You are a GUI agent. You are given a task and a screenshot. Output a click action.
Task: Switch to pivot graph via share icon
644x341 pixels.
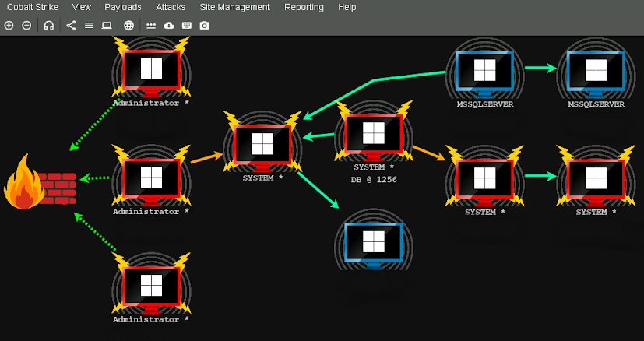pos(71,25)
